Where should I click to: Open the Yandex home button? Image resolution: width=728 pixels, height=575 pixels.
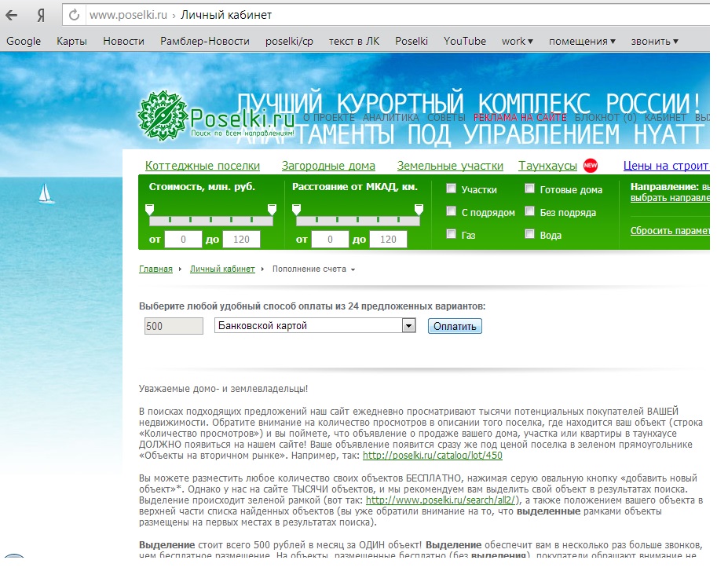coord(41,16)
